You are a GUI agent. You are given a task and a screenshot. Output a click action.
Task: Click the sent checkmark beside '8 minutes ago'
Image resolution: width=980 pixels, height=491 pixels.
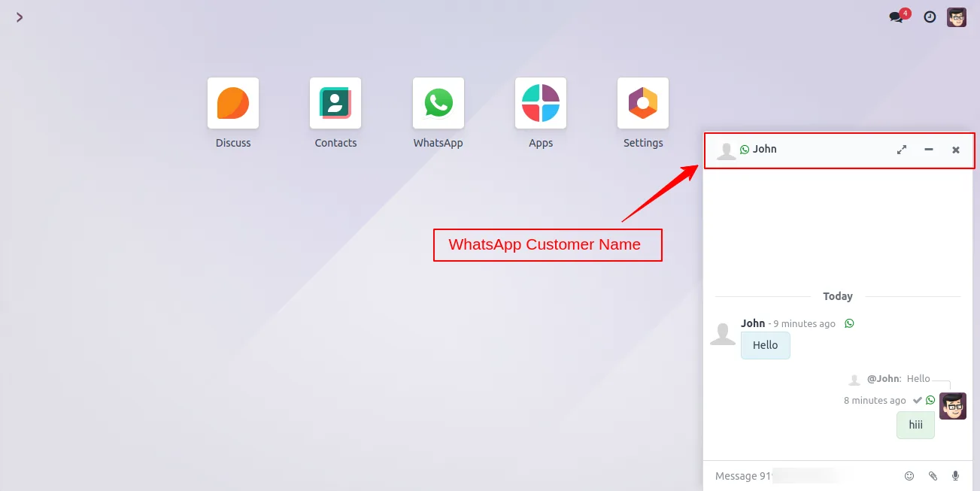[918, 400]
